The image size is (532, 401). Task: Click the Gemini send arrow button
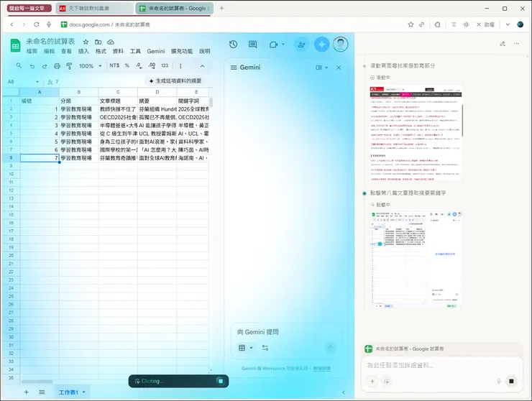tap(330, 348)
